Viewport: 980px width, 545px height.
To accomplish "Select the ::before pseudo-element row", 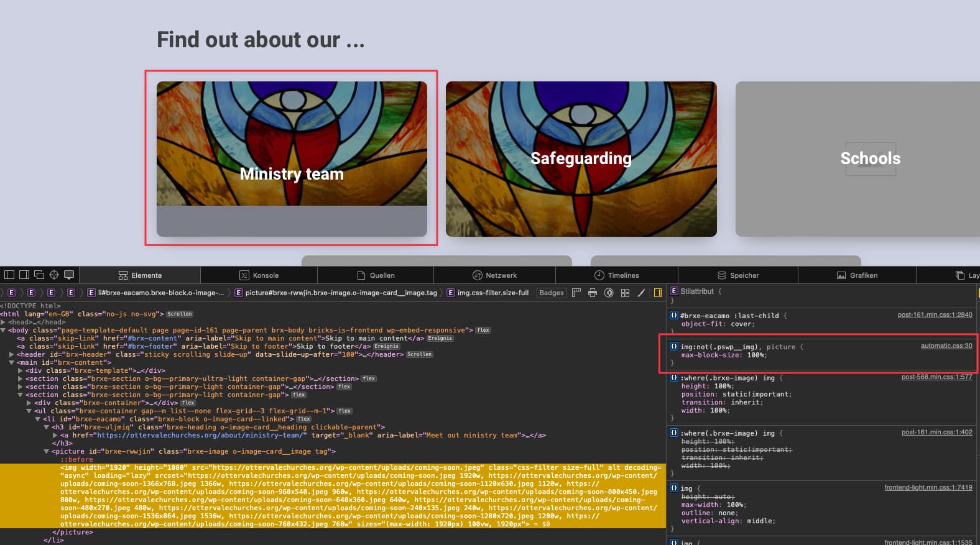I will coord(76,459).
